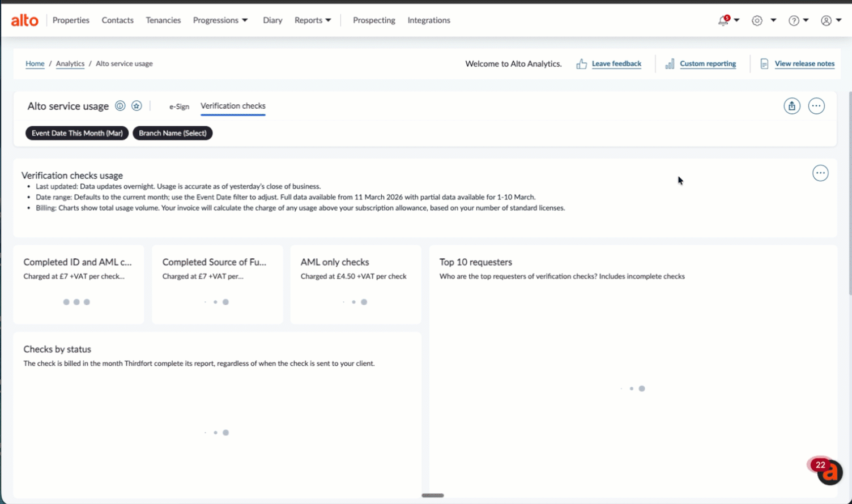The width and height of the screenshot is (852, 504).
Task: Open Integrations in the top navigation
Action: [429, 20]
